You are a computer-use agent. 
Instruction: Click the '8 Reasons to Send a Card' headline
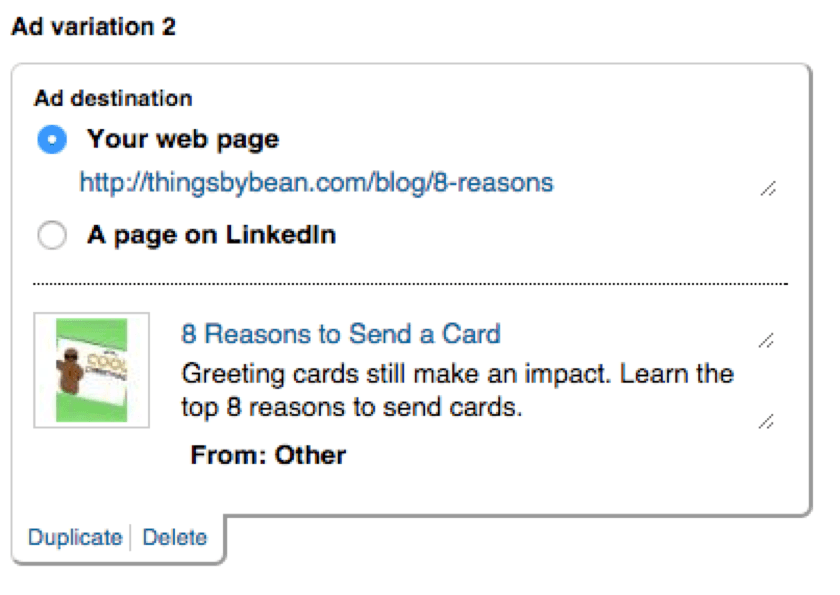tap(341, 334)
